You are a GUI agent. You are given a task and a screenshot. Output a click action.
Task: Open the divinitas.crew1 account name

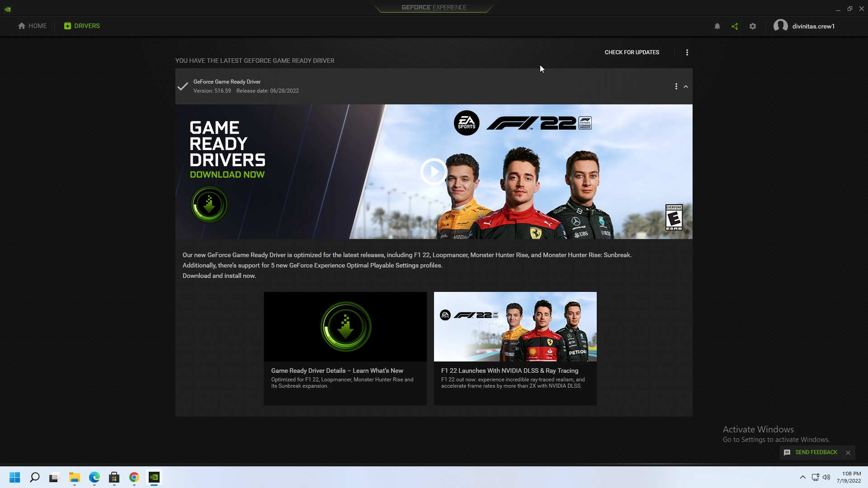coord(813,26)
